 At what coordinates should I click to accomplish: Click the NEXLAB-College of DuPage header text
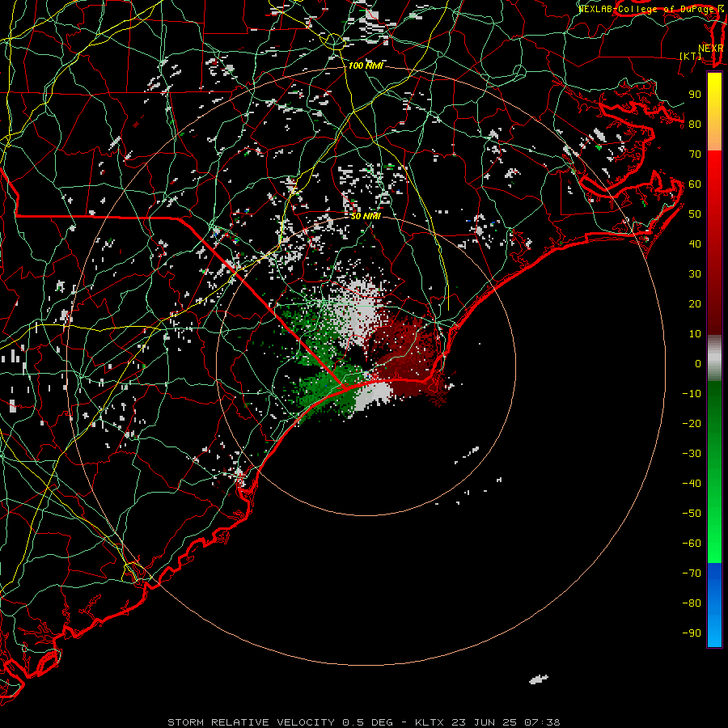tap(650, 9)
